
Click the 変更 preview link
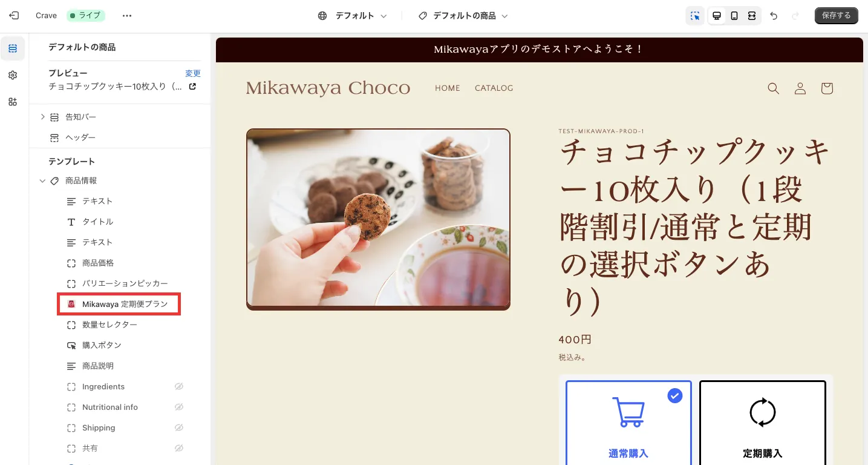[193, 73]
